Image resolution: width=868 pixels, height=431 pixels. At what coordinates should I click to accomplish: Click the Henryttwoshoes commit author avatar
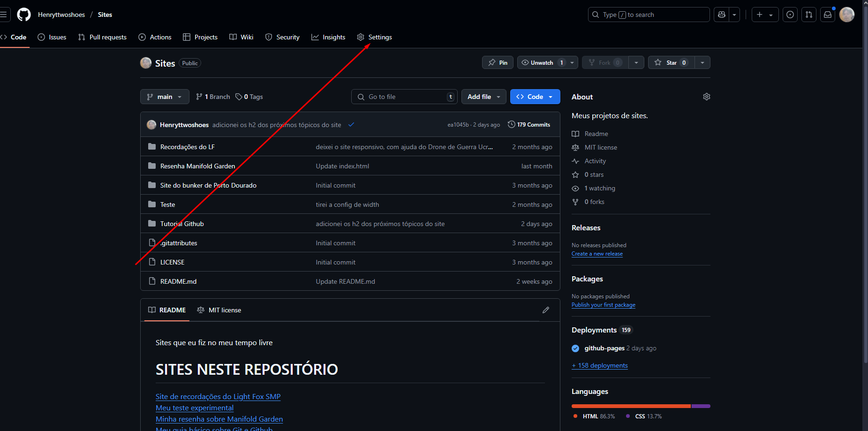[x=151, y=125]
